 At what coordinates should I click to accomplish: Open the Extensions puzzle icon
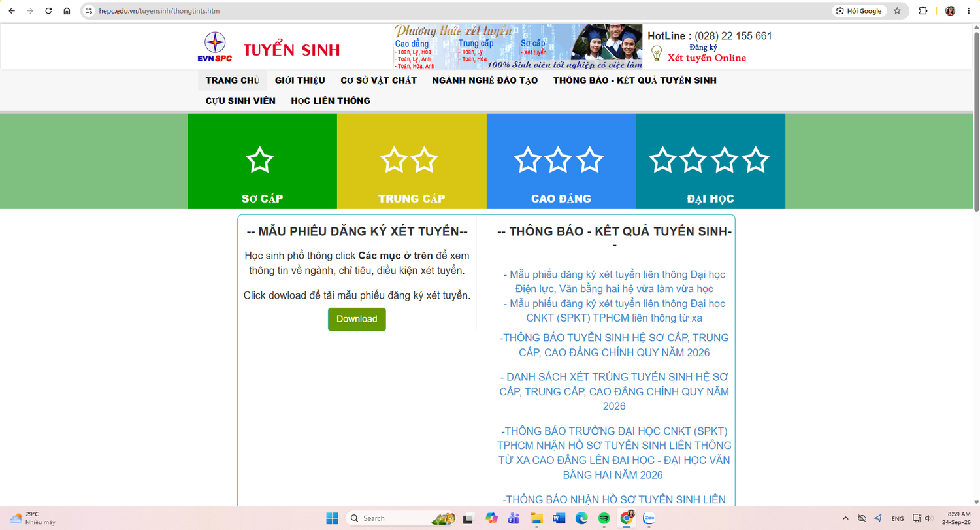point(923,11)
